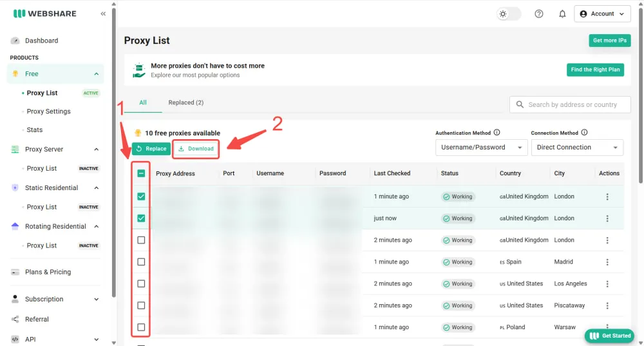Switch to the All tab

(x=142, y=102)
